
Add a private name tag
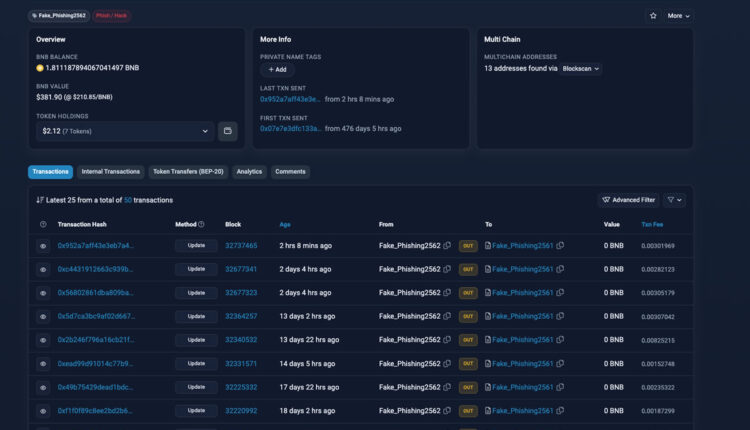pos(277,70)
